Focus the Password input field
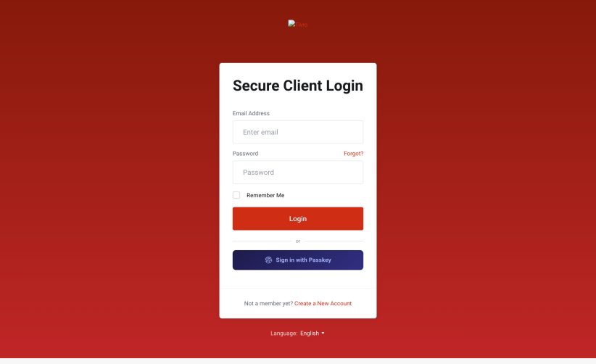The width and height of the screenshot is (596, 364). [298, 173]
